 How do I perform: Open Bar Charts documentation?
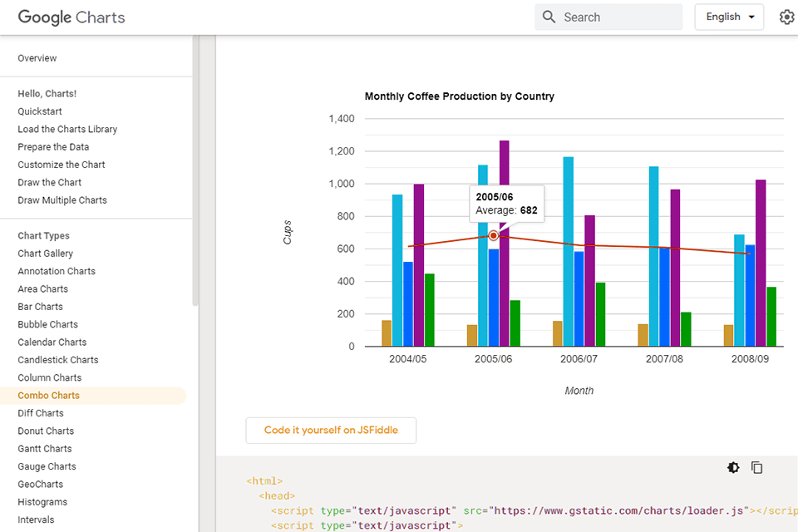(39, 306)
